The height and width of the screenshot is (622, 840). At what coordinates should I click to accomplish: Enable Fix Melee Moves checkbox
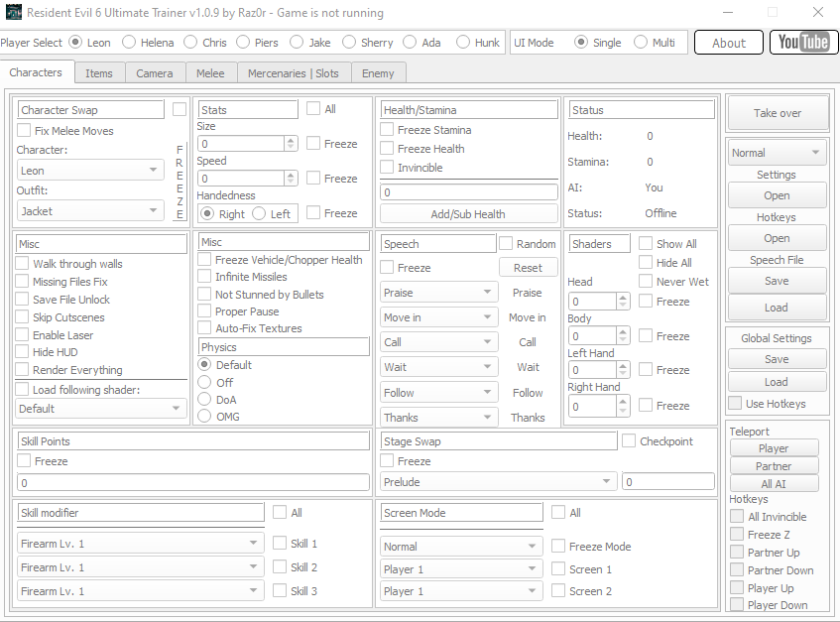(65, 131)
